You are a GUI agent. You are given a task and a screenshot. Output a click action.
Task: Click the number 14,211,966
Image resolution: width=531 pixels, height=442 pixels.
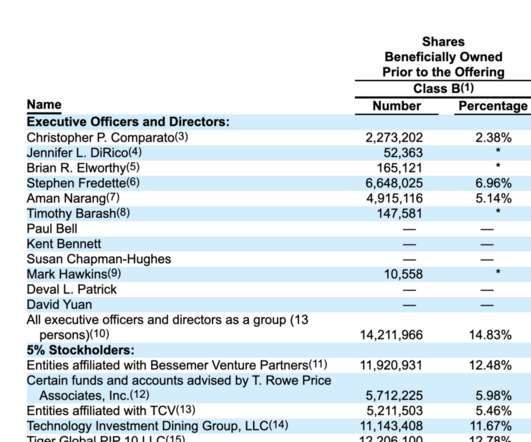coord(391,335)
